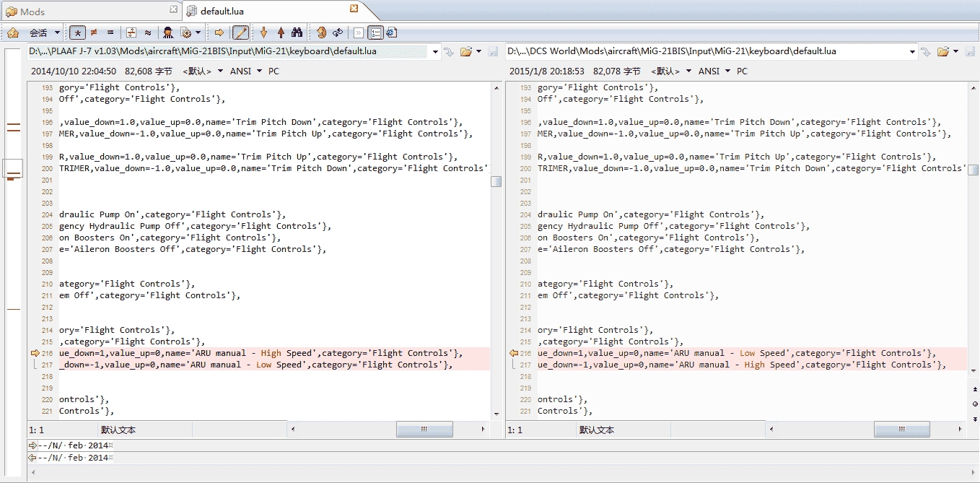Expand right pane open folder dropdown arrow
This screenshot has height=483, width=980.
[956, 52]
